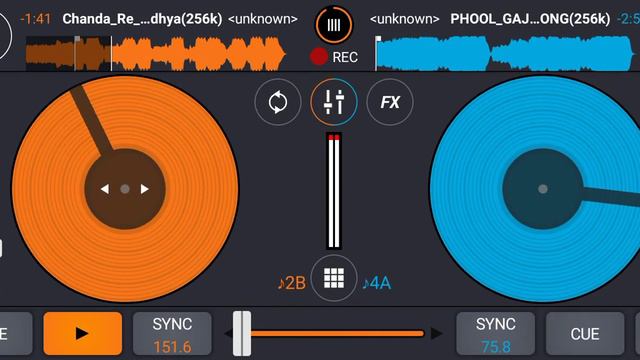This screenshot has width=640, height=360.
Task: Select the PHOOL_GAJ track title
Action: 530,19
